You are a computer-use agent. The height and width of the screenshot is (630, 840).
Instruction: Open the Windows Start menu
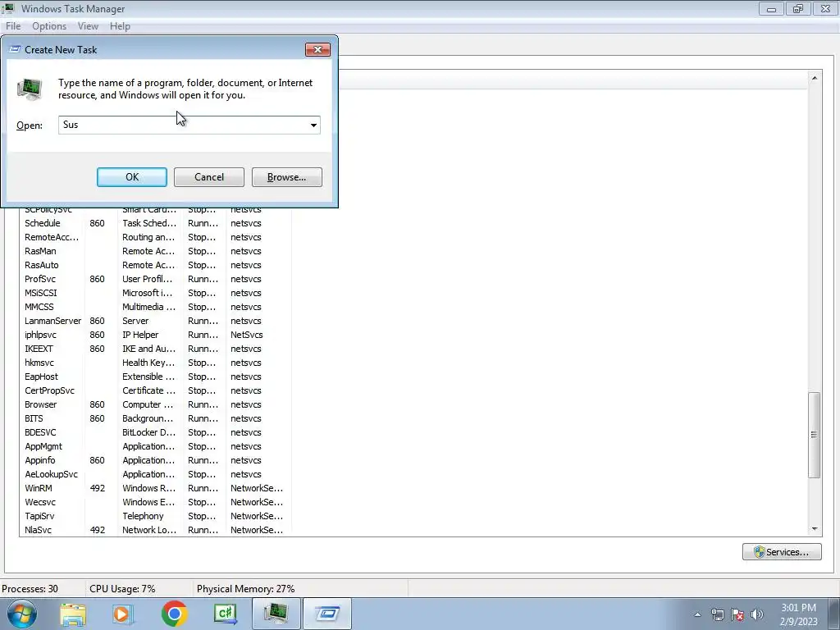pyautogui.click(x=21, y=614)
